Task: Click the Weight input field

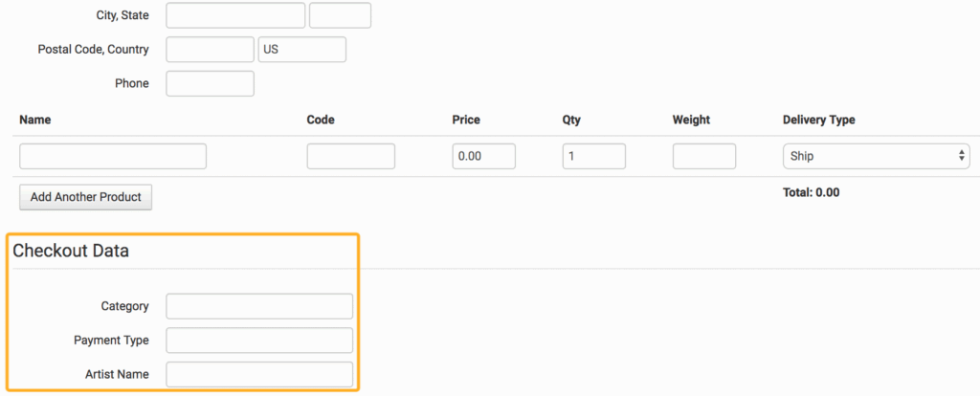Action: click(703, 156)
